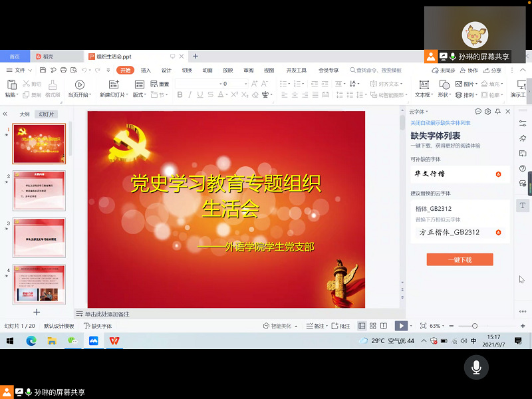Click the Print icon in quick access toolbar

pos(63,70)
